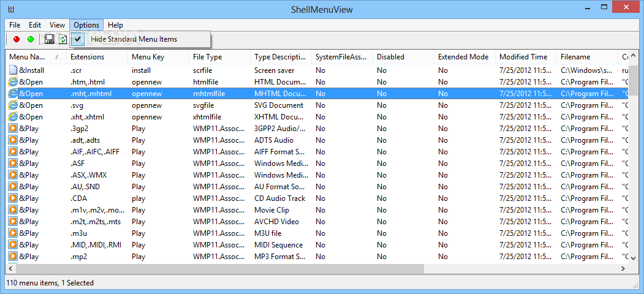Click the media player icon in .m1v,.m2v row
The height and width of the screenshot is (294, 644).
click(x=13, y=210)
